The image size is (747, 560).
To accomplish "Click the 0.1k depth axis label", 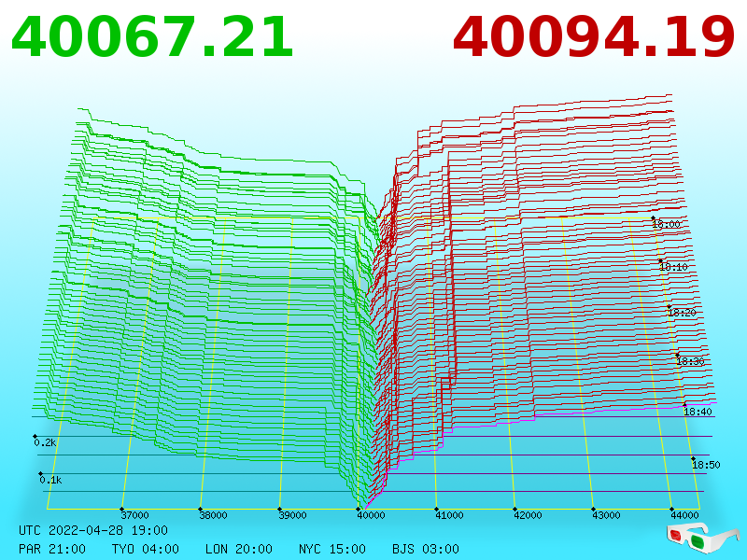I will coord(50,480).
